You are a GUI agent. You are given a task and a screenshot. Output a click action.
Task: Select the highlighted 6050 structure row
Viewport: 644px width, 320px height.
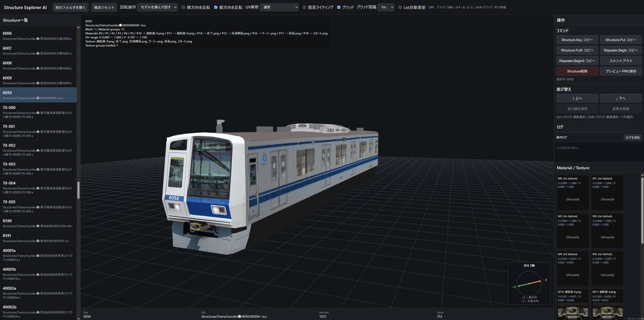tap(39, 95)
